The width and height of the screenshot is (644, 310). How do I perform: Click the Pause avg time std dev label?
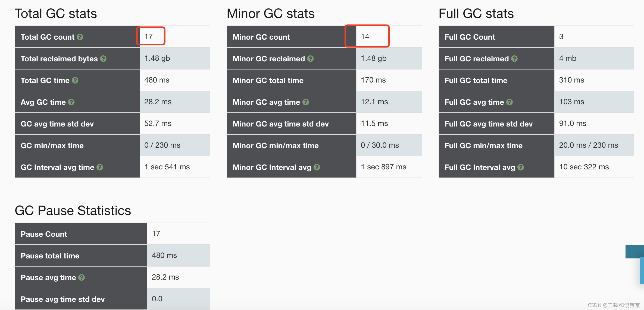pos(62,299)
